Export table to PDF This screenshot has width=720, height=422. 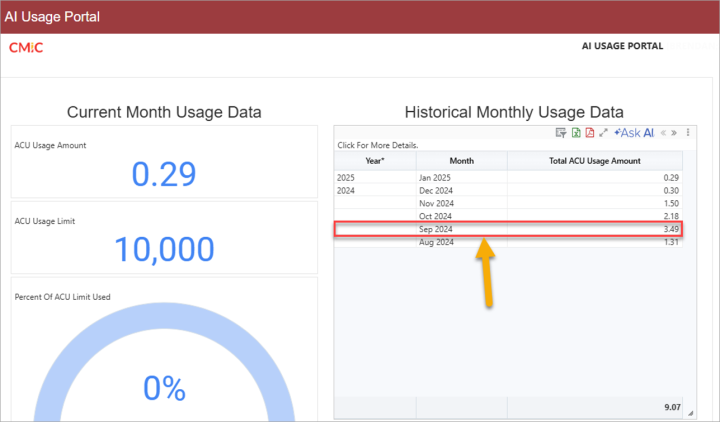click(x=590, y=133)
